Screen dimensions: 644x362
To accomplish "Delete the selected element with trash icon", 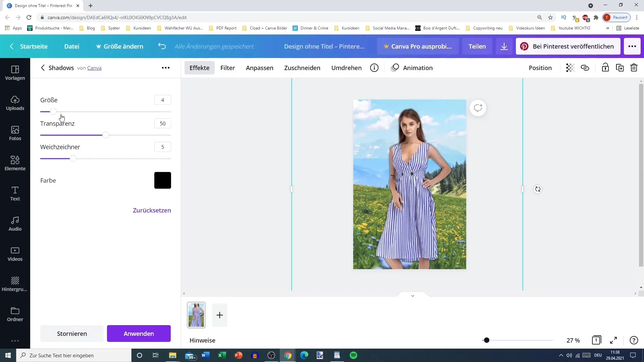I will click(634, 68).
